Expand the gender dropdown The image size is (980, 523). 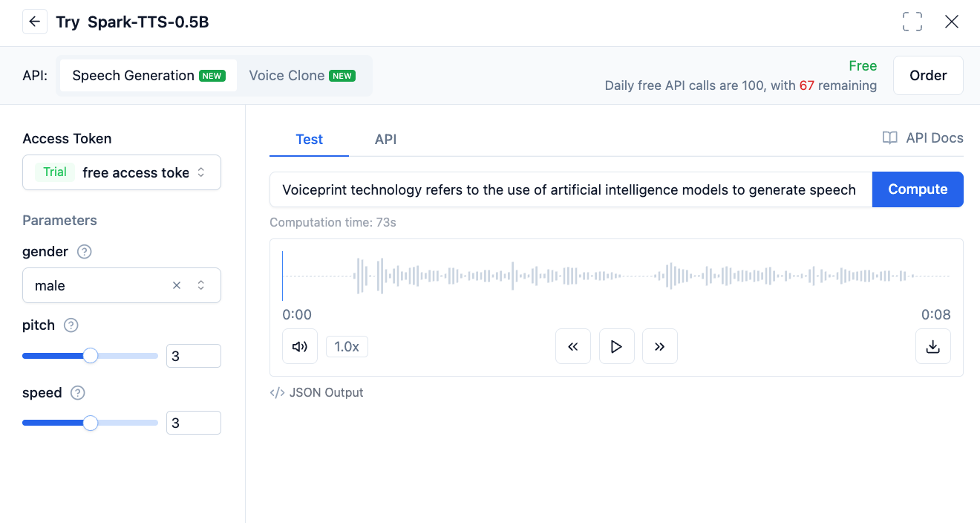[x=200, y=285]
